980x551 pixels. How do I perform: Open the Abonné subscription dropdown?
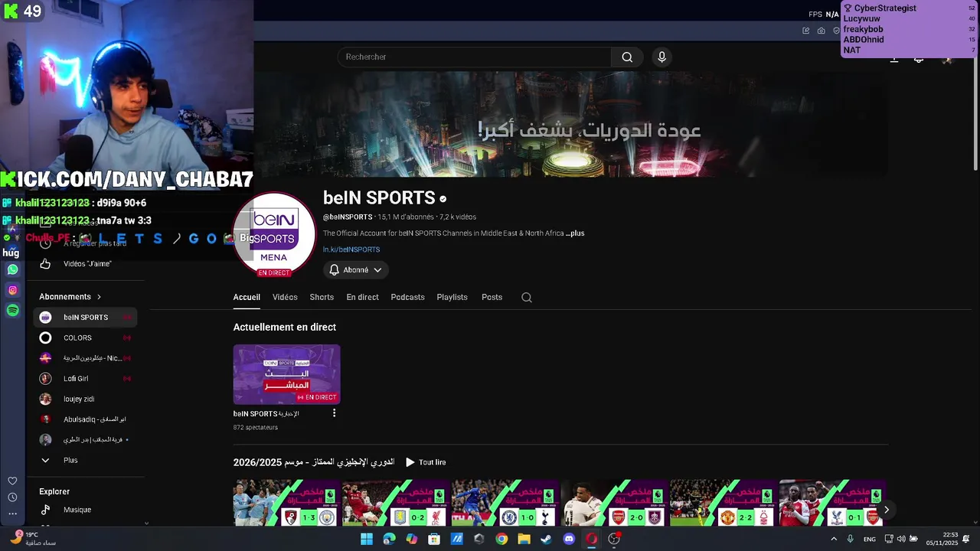(x=356, y=270)
